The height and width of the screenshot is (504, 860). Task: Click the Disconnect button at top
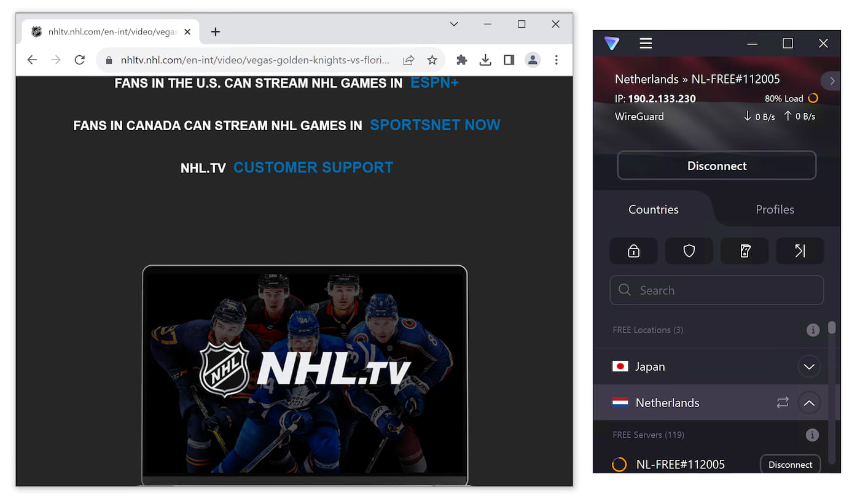click(x=717, y=166)
